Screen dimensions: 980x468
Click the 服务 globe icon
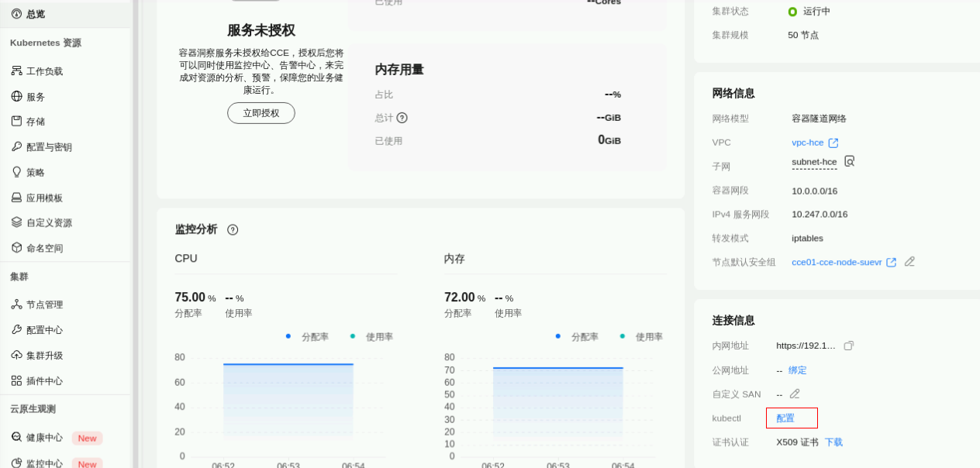(x=16, y=96)
